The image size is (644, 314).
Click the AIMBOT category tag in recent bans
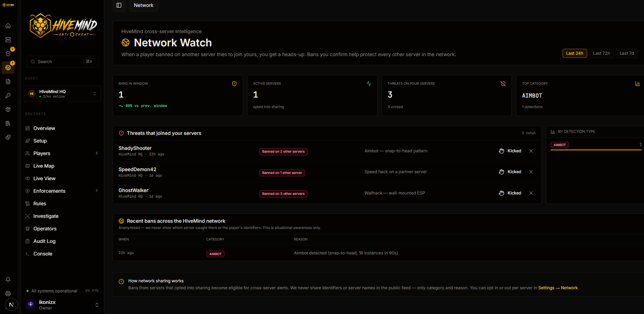tap(215, 254)
